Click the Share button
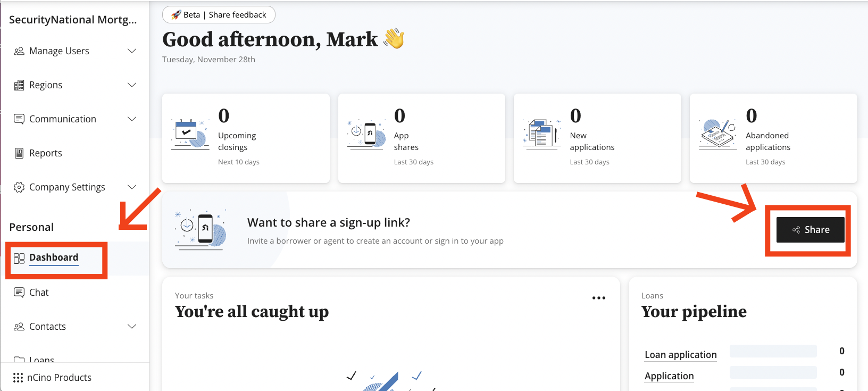Image resolution: width=868 pixels, height=391 pixels. pyautogui.click(x=810, y=230)
